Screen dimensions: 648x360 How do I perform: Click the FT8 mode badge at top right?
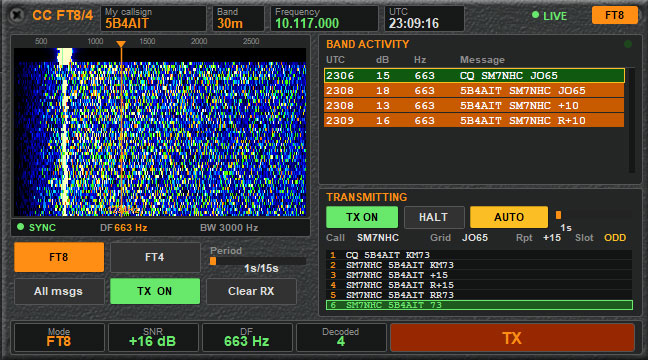click(614, 15)
